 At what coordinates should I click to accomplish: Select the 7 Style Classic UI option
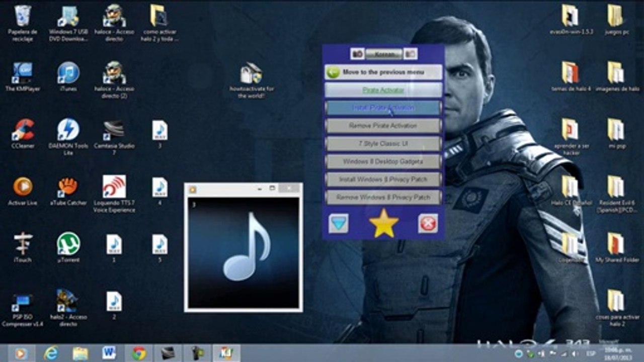[x=383, y=144]
